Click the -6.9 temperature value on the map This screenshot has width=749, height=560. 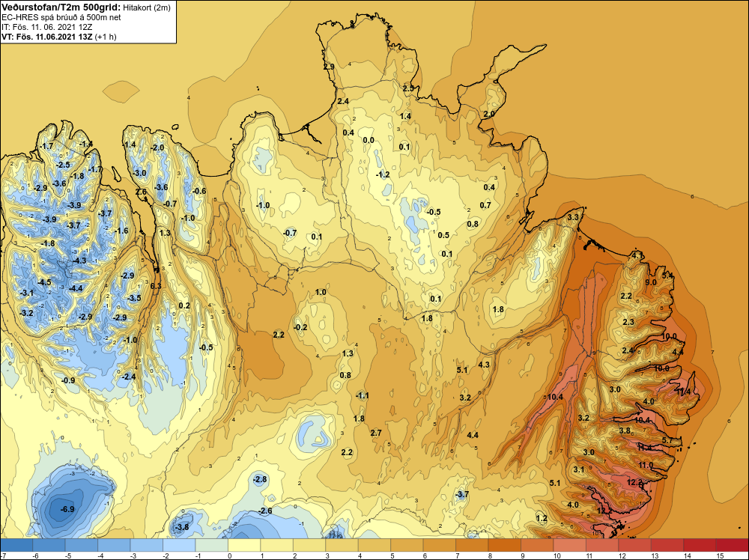click(x=67, y=509)
